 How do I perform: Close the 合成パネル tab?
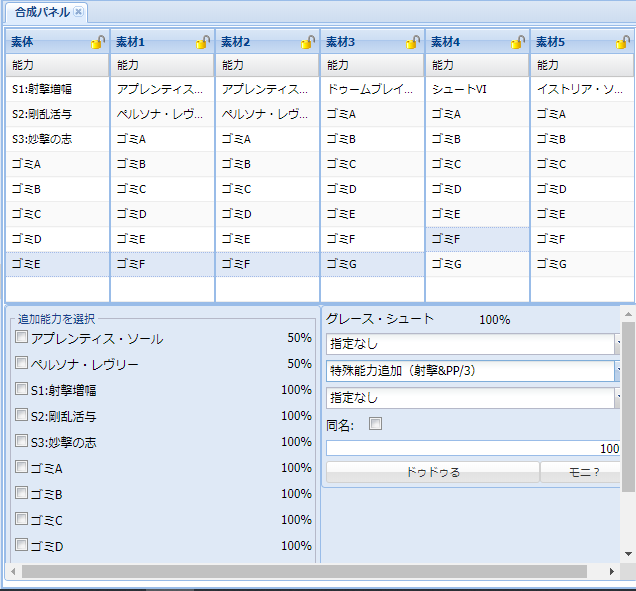(79, 12)
